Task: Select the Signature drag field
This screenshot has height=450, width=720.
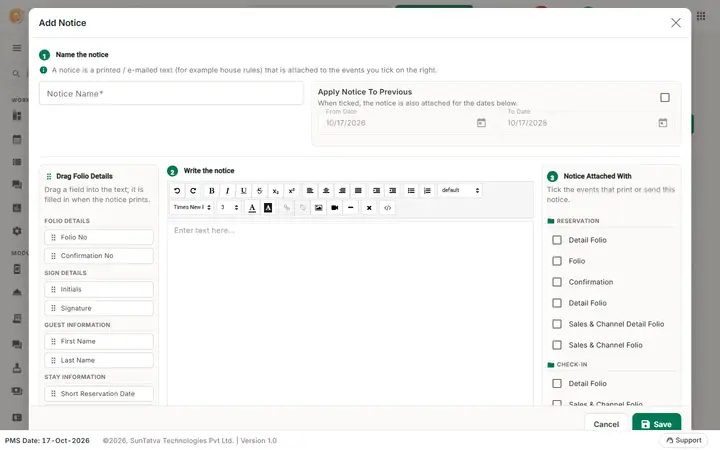Action: (x=99, y=308)
